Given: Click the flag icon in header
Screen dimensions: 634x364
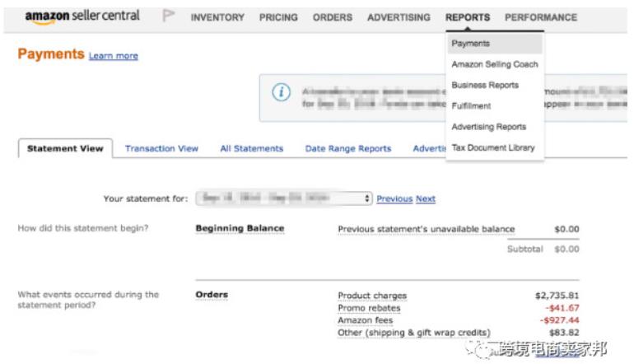Looking at the screenshot, I should click(169, 17).
